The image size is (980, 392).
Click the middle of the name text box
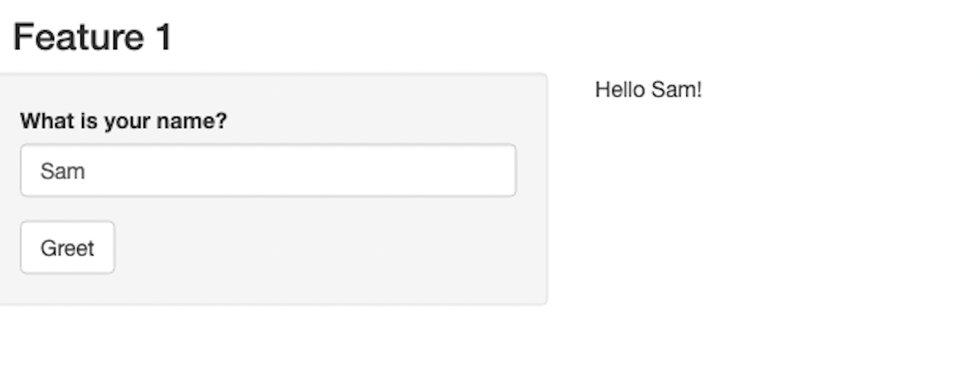click(x=268, y=171)
